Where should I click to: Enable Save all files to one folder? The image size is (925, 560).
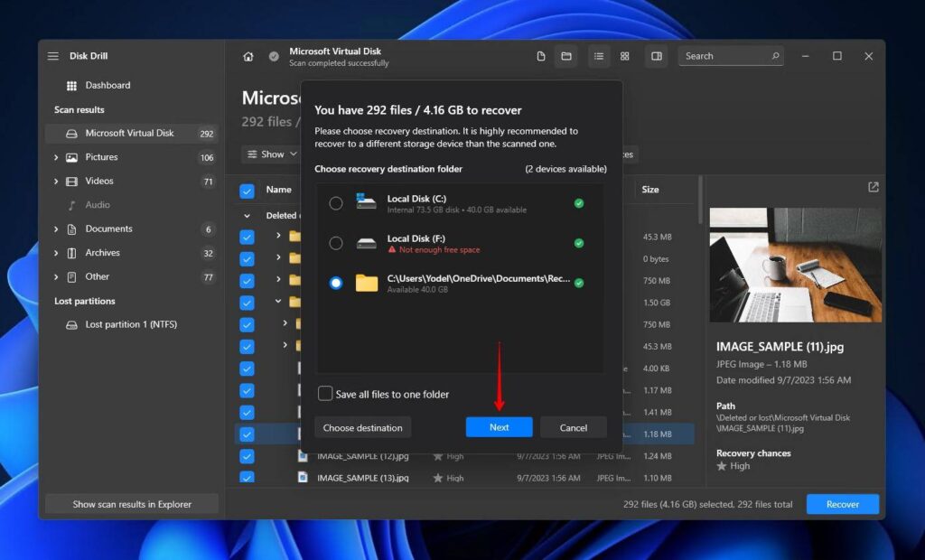(323, 394)
